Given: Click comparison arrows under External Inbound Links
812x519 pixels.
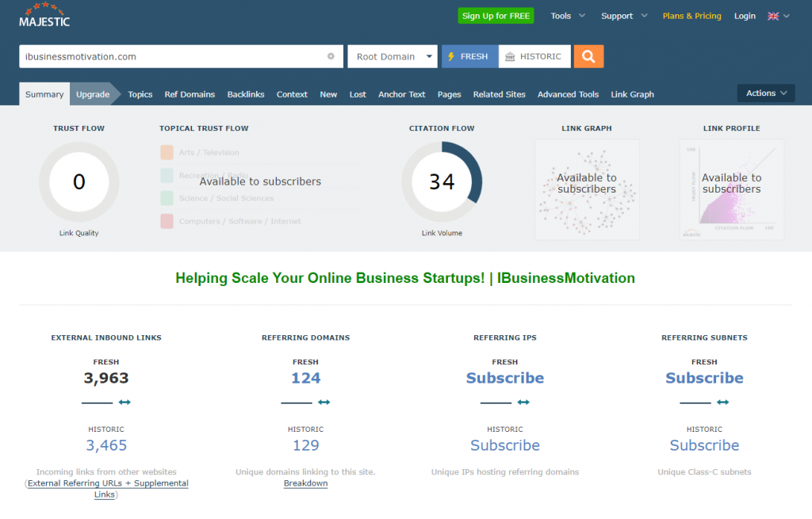Looking at the screenshot, I should coord(124,402).
